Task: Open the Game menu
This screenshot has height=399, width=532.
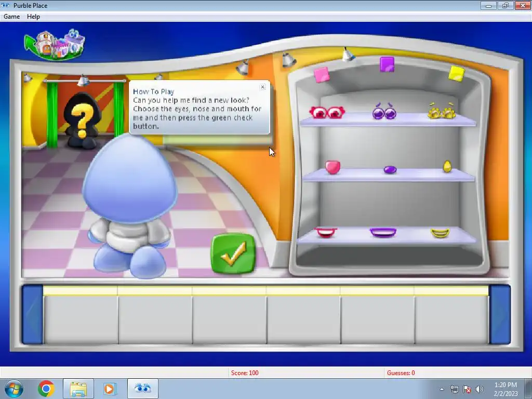Action: tap(11, 16)
